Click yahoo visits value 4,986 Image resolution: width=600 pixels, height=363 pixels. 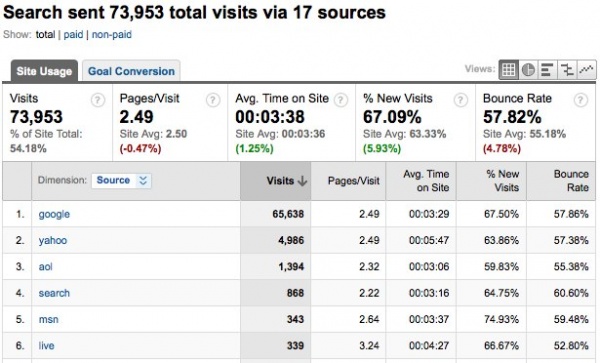[x=291, y=241]
